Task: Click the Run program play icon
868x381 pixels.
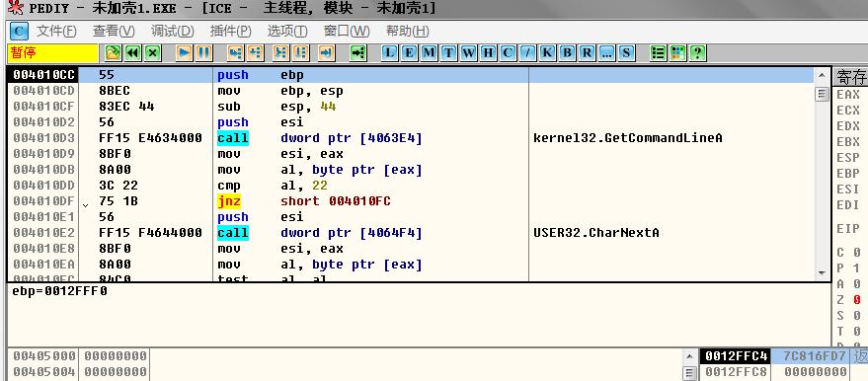Action: 185,53
